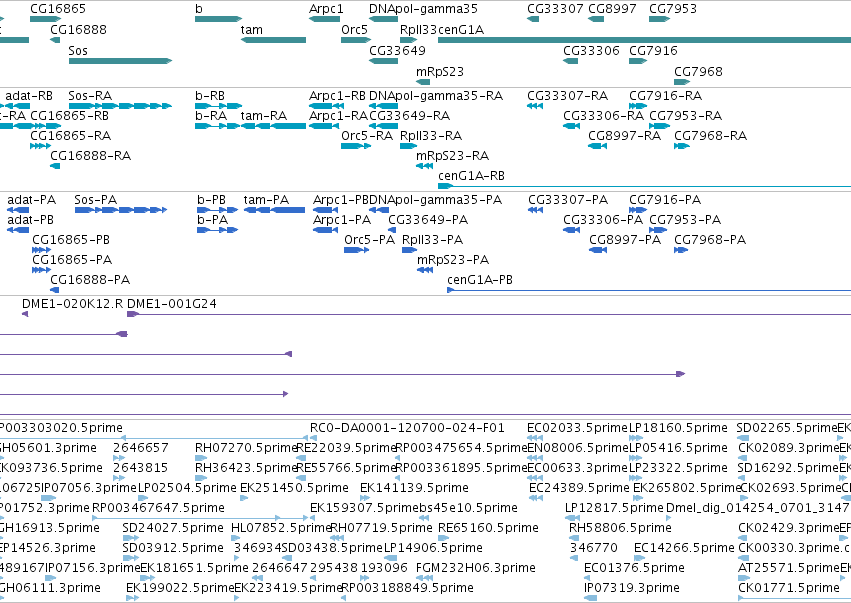Screen dimensions: 851x603
Task: Select the DNApol-gamma35 gene label
Action: tap(423, 9)
